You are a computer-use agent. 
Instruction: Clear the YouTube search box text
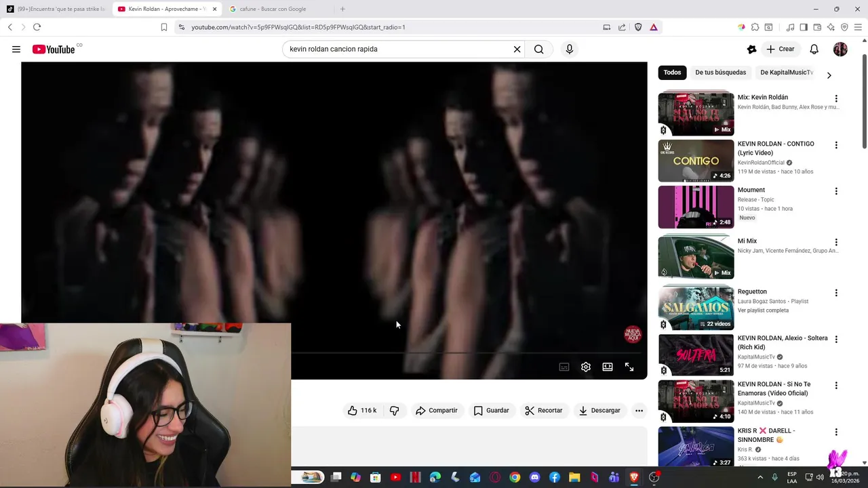coord(517,49)
